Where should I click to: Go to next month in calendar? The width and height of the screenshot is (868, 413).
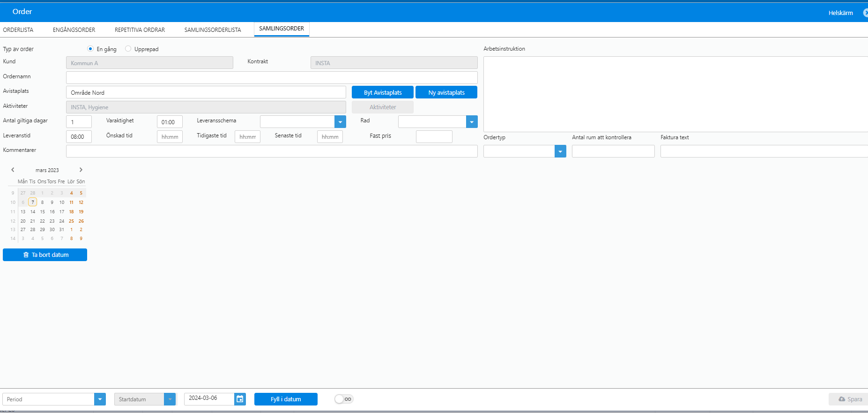point(81,170)
